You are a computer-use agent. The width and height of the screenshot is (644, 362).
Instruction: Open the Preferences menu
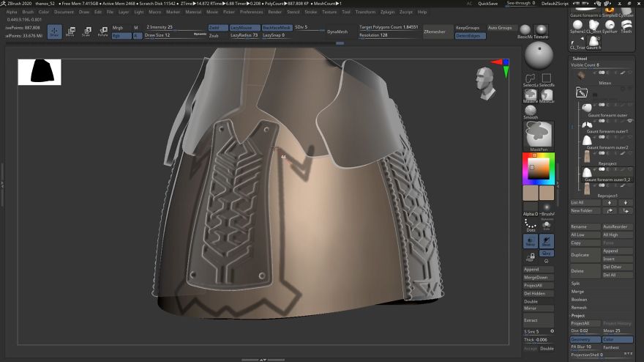[x=251, y=12]
